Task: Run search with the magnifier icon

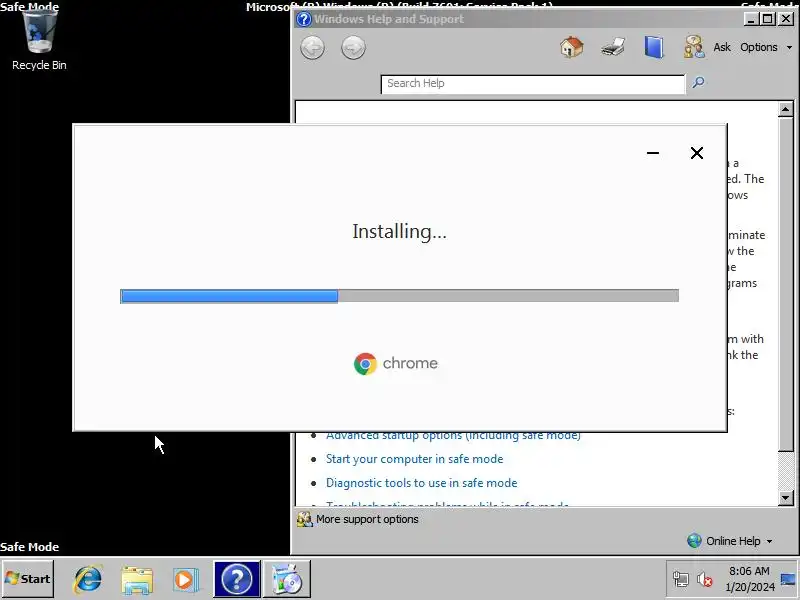Action: pyautogui.click(x=698, y=83)
